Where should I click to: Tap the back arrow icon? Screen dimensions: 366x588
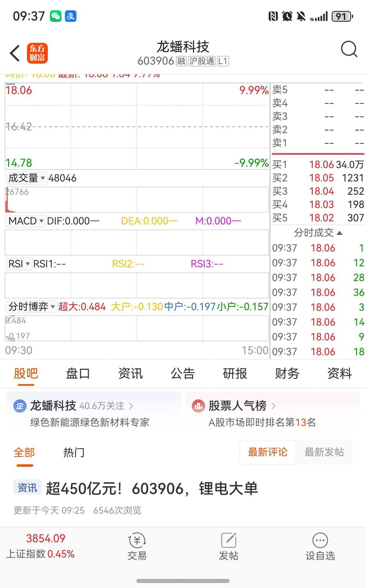(x=15, y=53)
